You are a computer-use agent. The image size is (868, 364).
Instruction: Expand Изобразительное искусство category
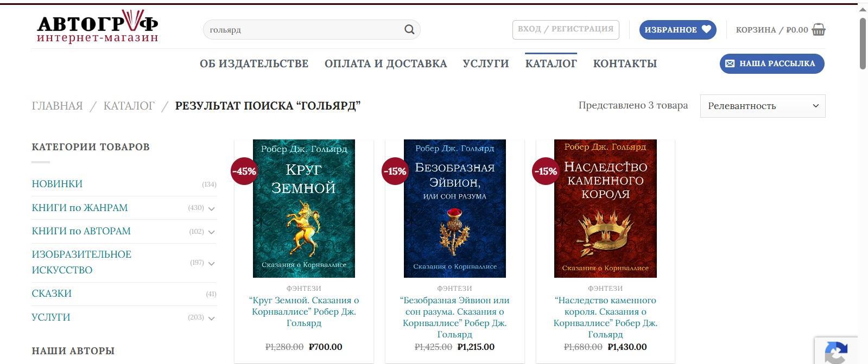(212, 263)
